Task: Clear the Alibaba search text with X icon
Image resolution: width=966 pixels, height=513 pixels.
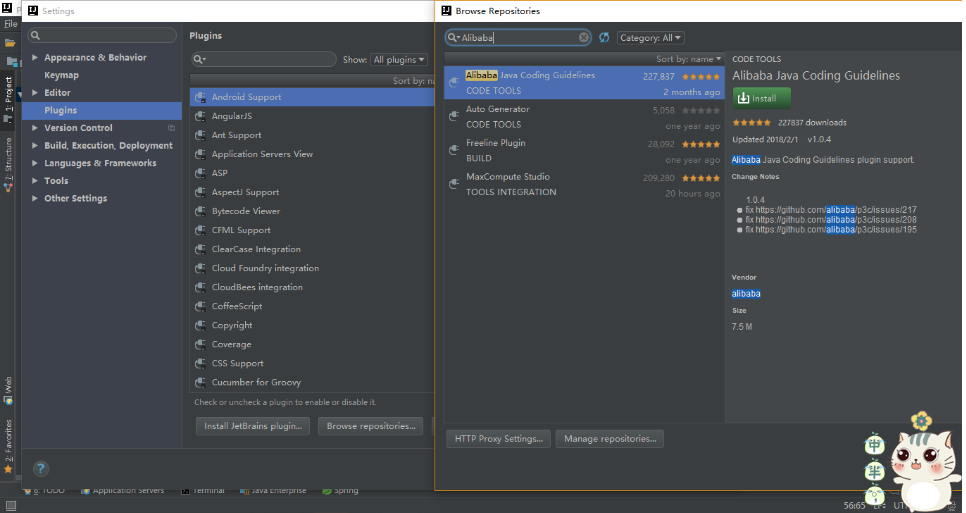Action: tap(583, 38)
